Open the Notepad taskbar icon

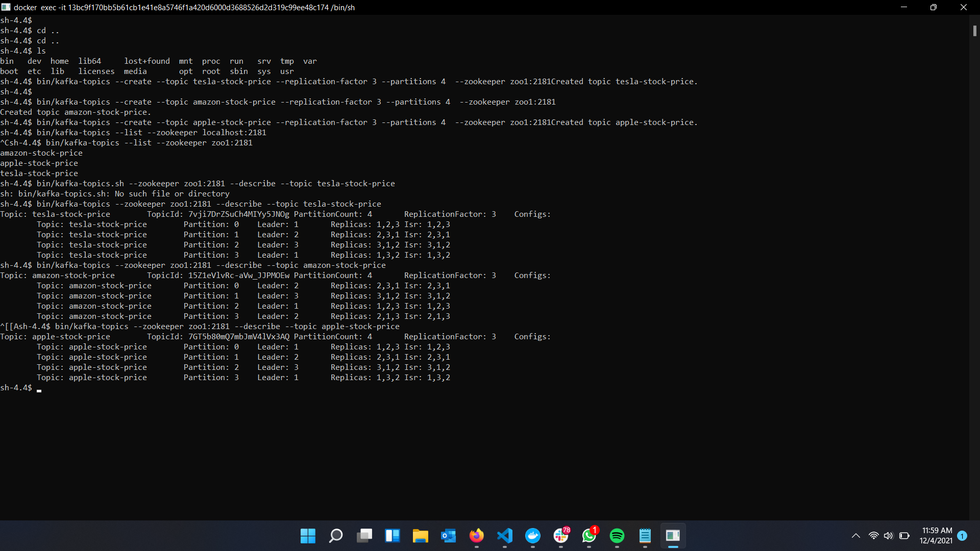coord(645,536)
